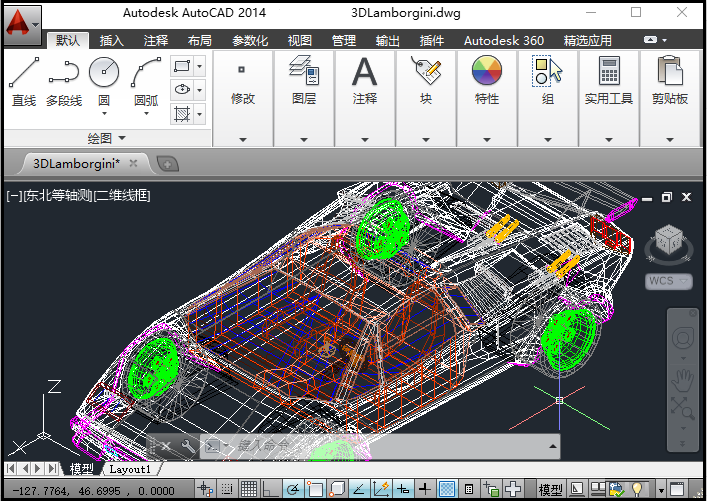This screenshot has width=707, height=501.
Task: Expand the 特性 (Properties) panel arrow
Action: (487, 140)
